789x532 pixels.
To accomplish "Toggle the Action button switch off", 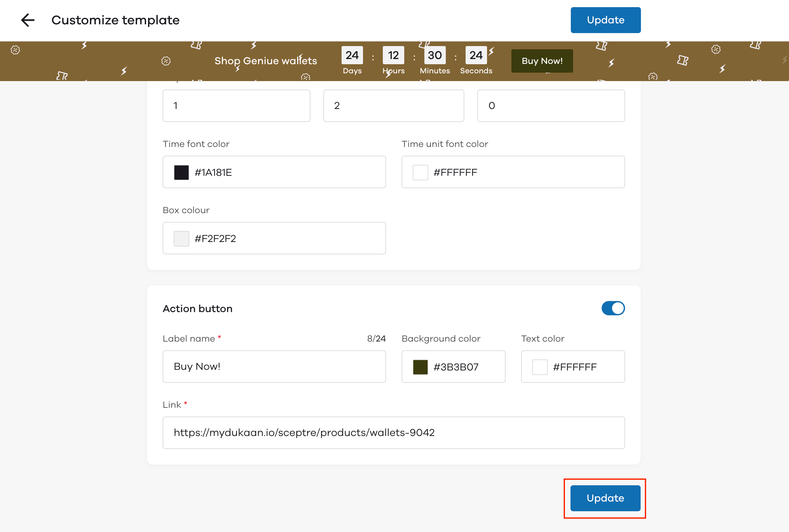I will point(613,308).
